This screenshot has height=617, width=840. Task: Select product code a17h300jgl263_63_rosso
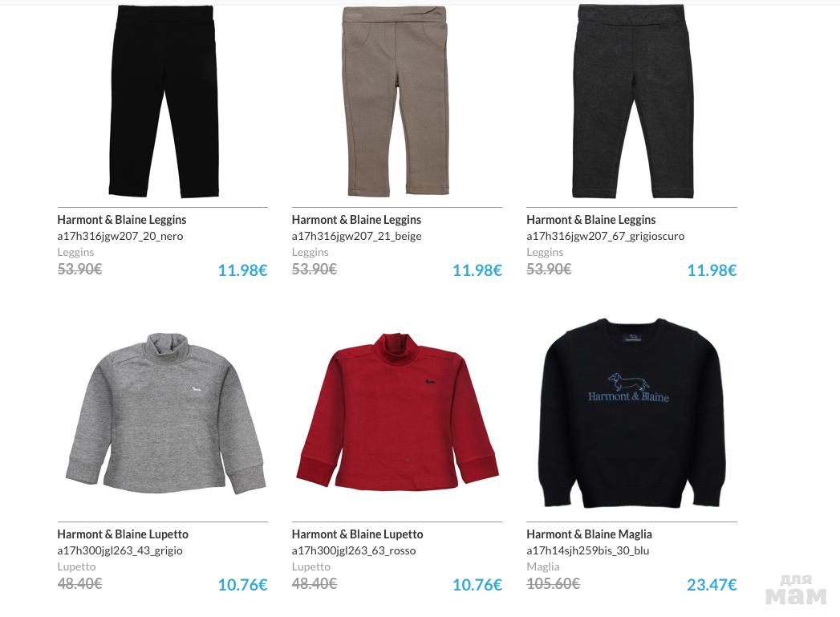(x=354, y=550)
